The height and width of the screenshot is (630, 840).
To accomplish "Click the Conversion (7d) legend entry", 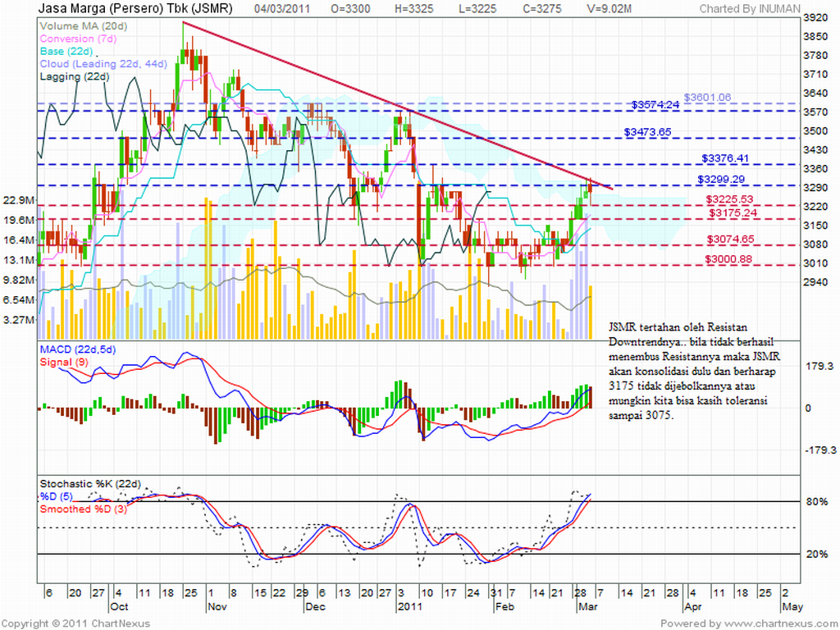I will coord(78,39).
